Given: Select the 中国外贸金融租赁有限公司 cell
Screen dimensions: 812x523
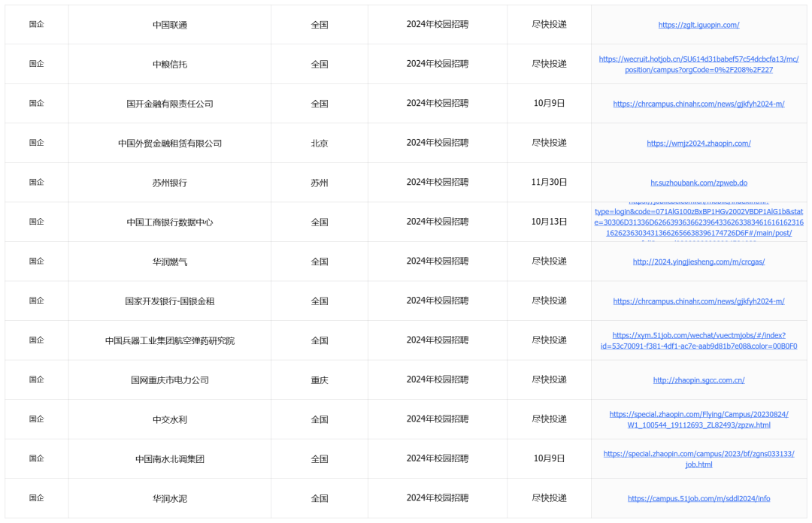Looking at the screenshot, I should 170,144.
